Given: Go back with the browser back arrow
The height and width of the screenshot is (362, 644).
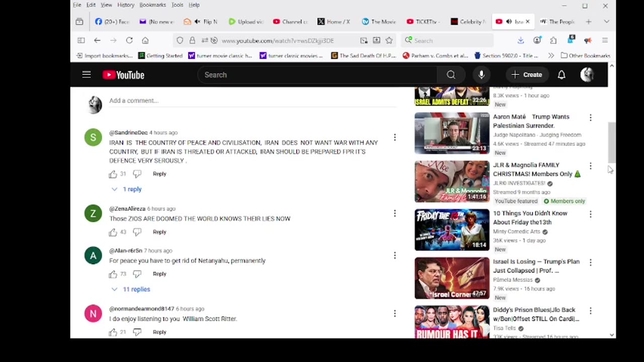Looking at the screenshot, I should 97,41.
